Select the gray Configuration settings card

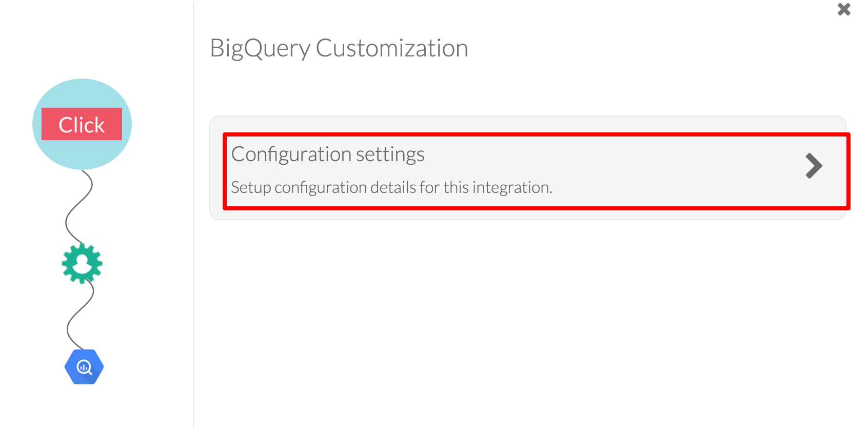(x=534, y=169)
